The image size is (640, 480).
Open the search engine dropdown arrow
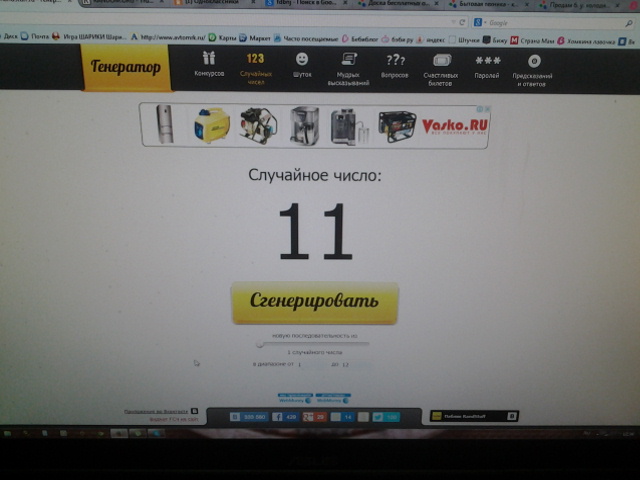485,22
